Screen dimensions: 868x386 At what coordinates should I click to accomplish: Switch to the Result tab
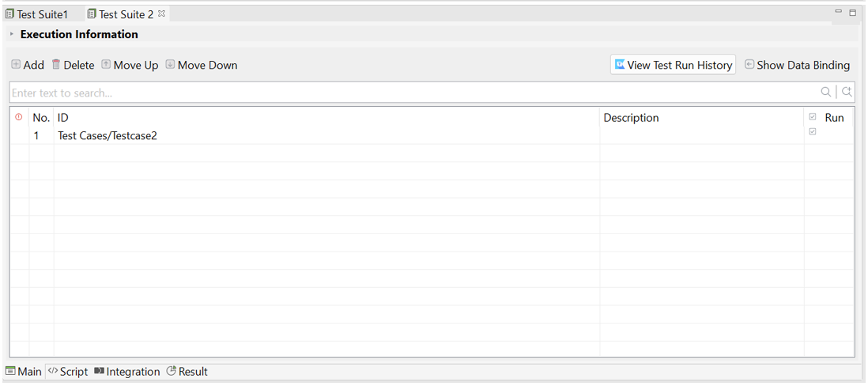tap(187, 372)
